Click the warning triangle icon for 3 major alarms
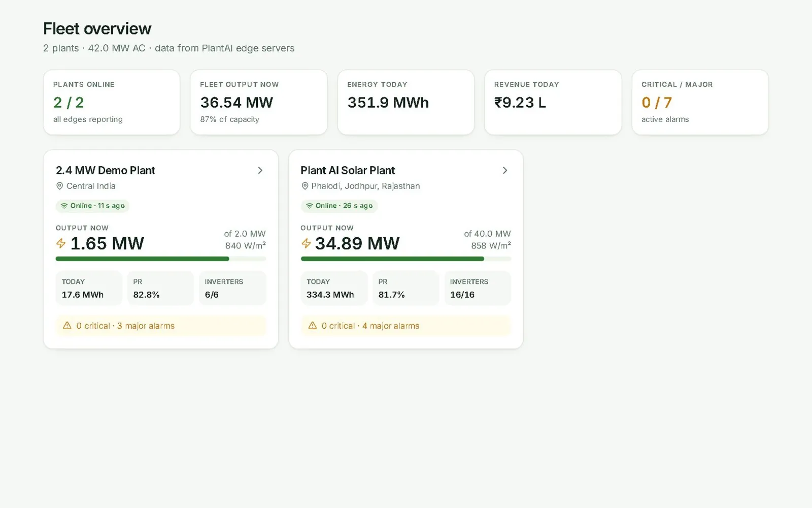 click(x=67, y=326)
